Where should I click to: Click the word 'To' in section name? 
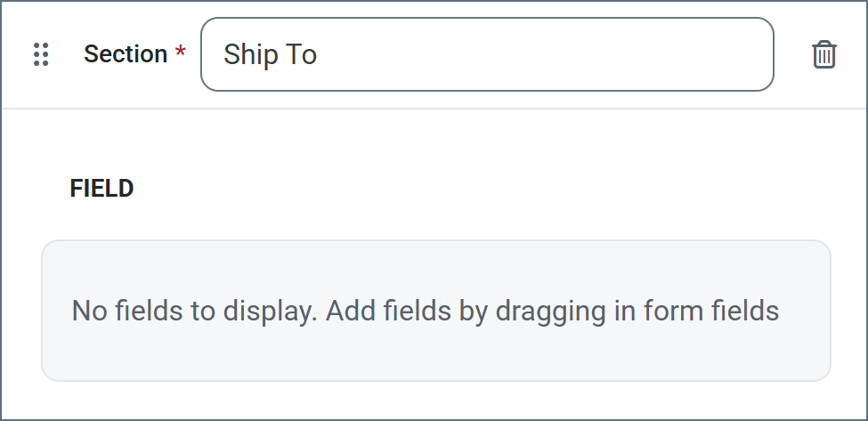(301, 54)
